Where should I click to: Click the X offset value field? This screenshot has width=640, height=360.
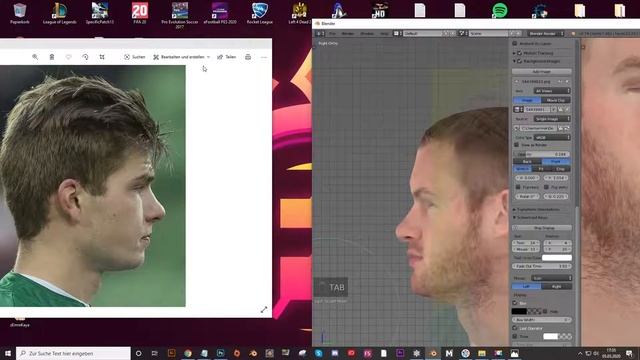click(527, 178)
